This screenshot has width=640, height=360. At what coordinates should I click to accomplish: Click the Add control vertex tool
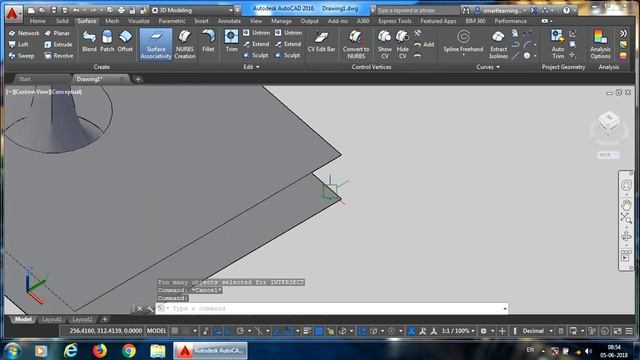[x=424, y=44]
